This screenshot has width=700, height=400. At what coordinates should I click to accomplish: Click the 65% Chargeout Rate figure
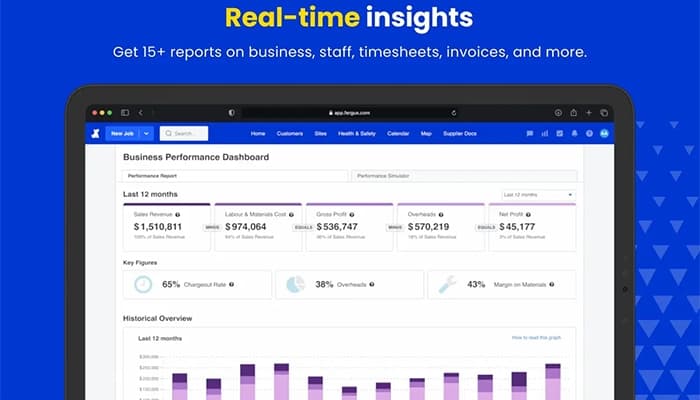171,284
